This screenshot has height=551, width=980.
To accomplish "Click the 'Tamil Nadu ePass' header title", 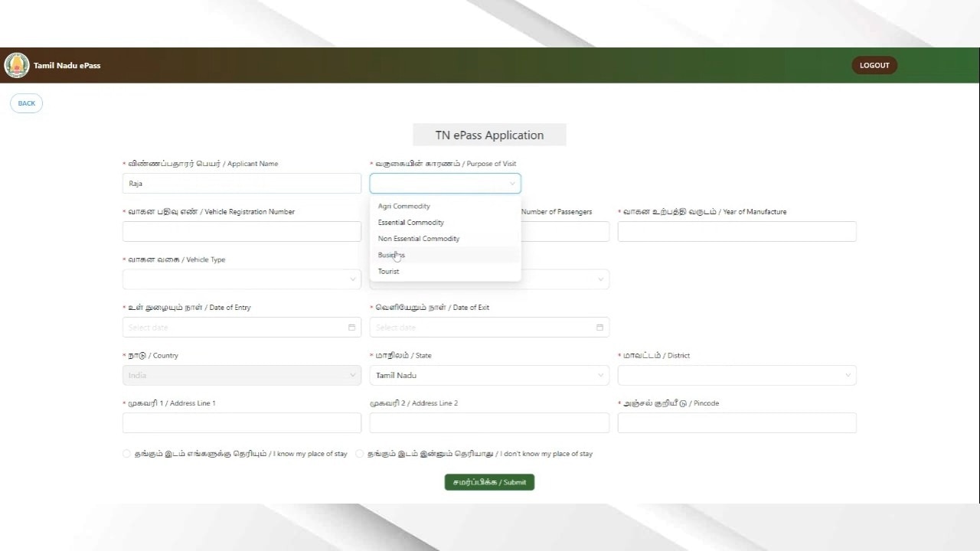I will 67,65.
